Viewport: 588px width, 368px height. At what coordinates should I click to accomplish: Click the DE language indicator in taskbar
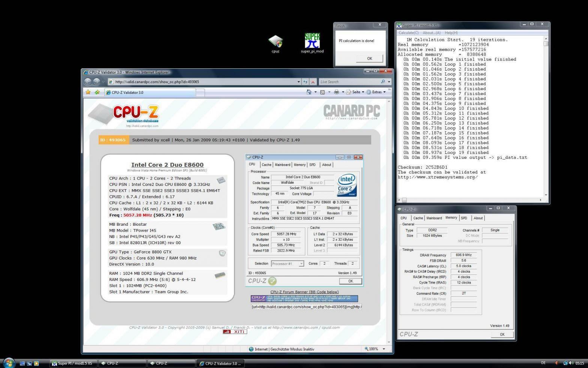click(544, 363)
